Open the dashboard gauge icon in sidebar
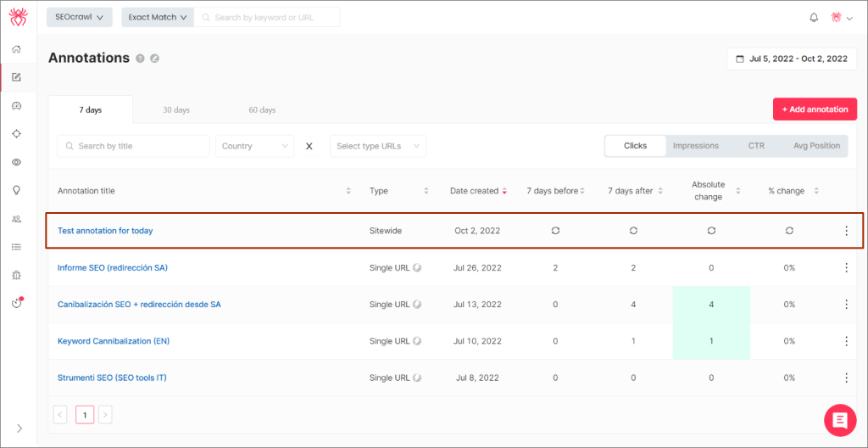The height and width of the screenshot is (448, 868). tap(17, 105)
